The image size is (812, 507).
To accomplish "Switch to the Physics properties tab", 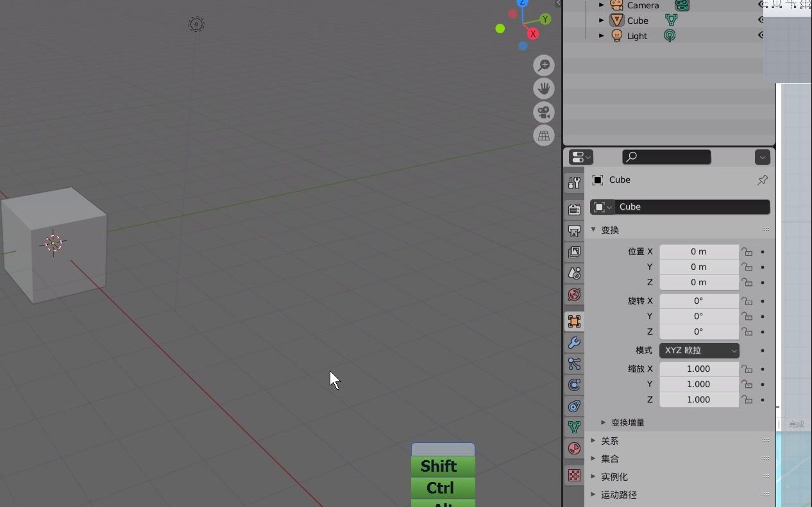I will pyautogui.click(x=574, y=385).
